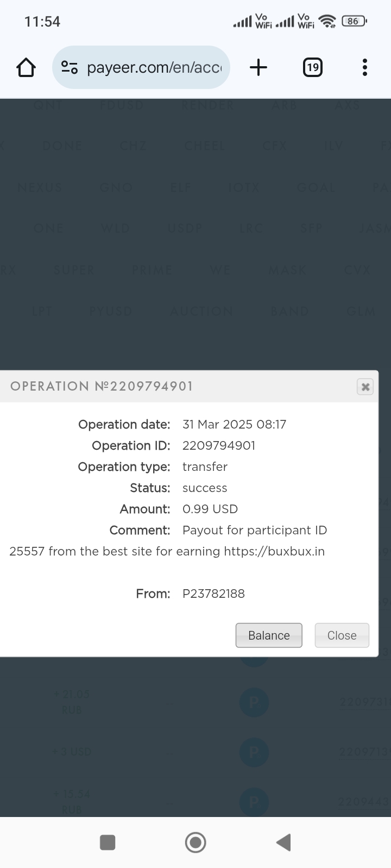
Task: Open operation link in the +21.05 RUB row
Action: [x=365, y=702]
